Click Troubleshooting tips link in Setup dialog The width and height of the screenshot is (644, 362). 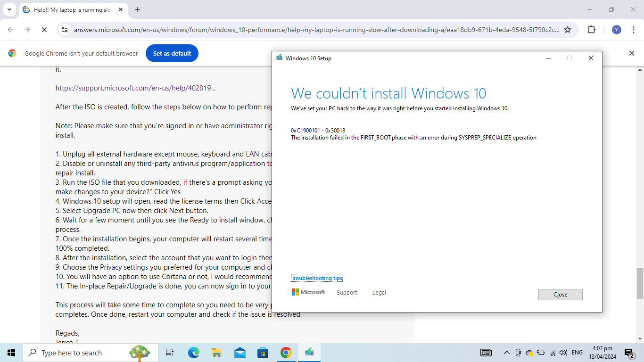317,278
